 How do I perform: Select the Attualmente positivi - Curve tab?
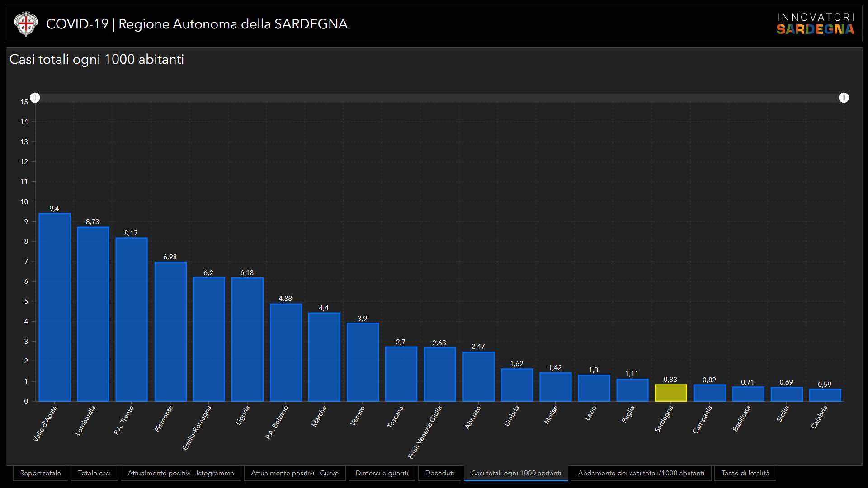coord(295,473)
